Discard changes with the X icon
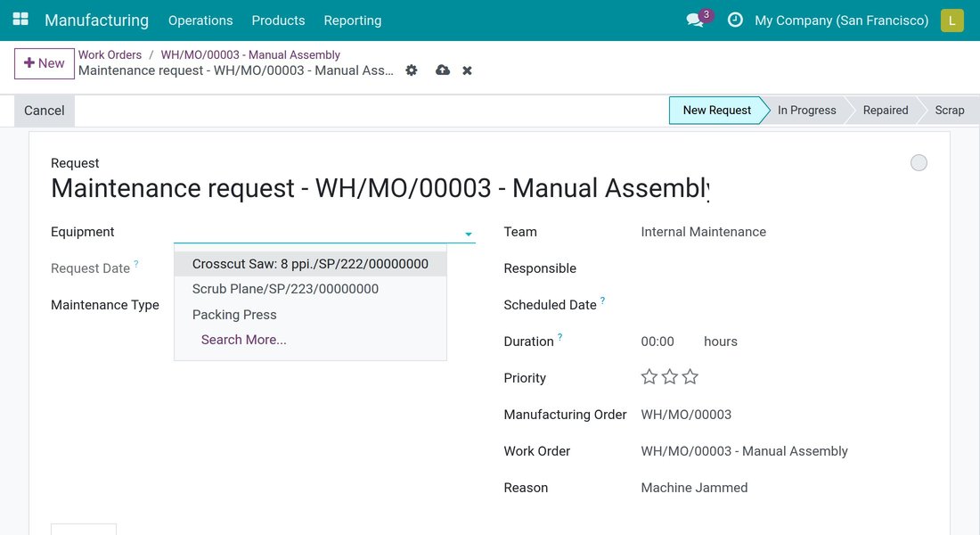The height and width of the screenshot is (535, 980). pos(467,70)
